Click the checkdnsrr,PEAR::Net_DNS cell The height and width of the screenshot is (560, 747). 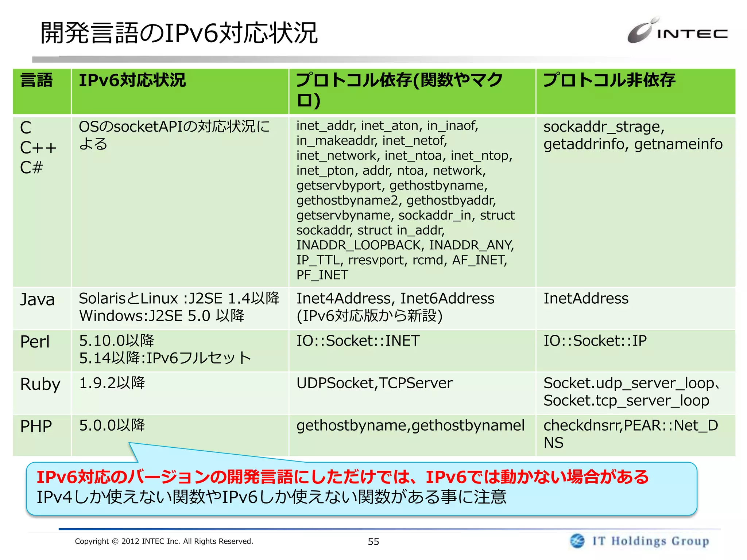coord(636,435)
